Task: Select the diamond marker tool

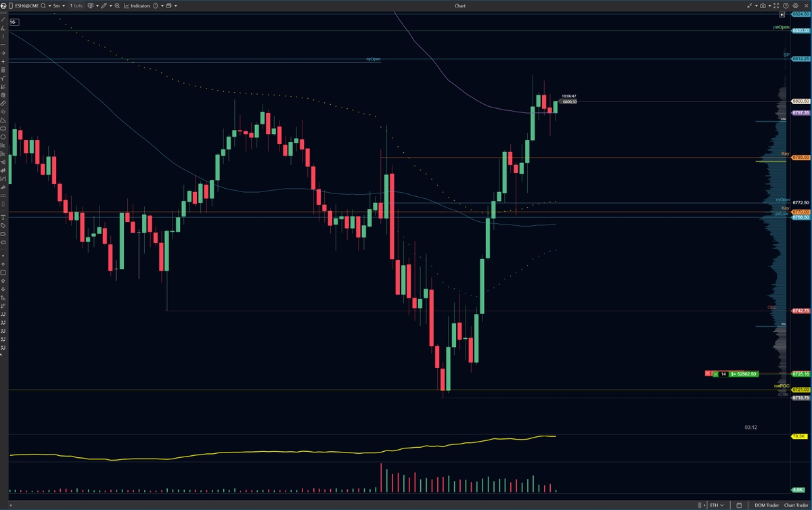Action: point(3,264)
